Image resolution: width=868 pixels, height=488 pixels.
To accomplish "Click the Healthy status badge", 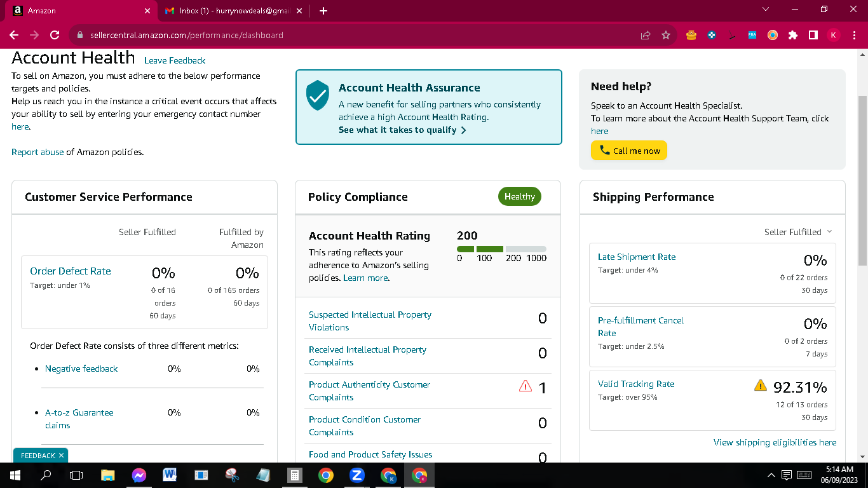I will click(x=520, y=197).
